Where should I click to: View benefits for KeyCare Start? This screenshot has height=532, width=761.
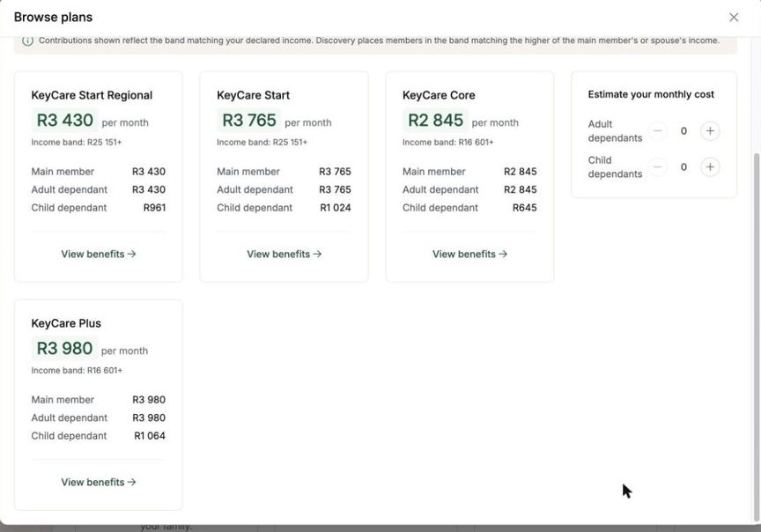click(284, 254)
